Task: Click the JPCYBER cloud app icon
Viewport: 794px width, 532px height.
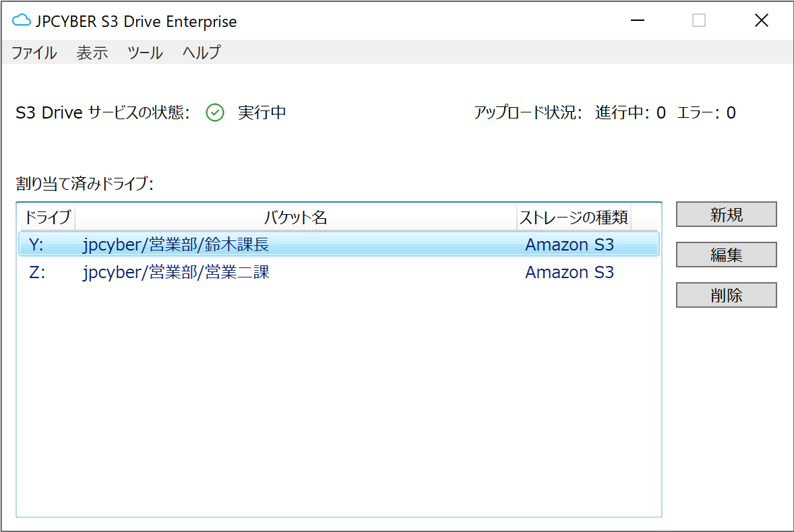Action: click(22, 20)
